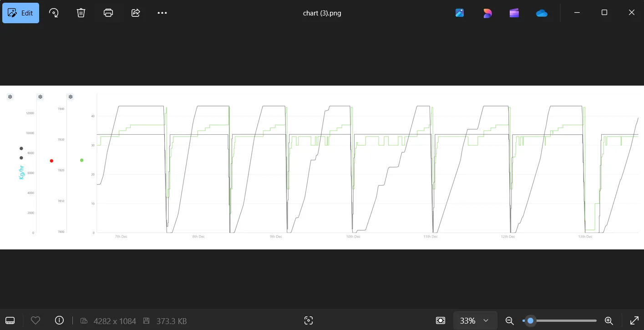Print the chart image
644x330 pixels.
(108, 13)
